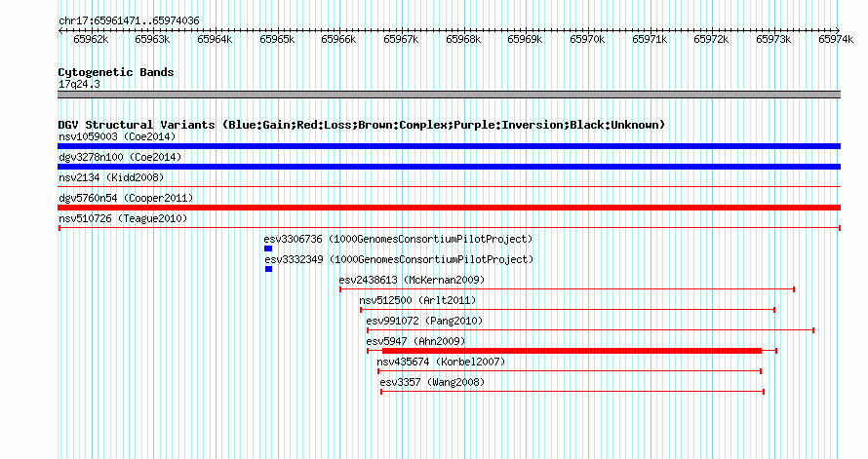Click the 65970k ruler tick label
The image size is (868, 459).
click(587, 39)
